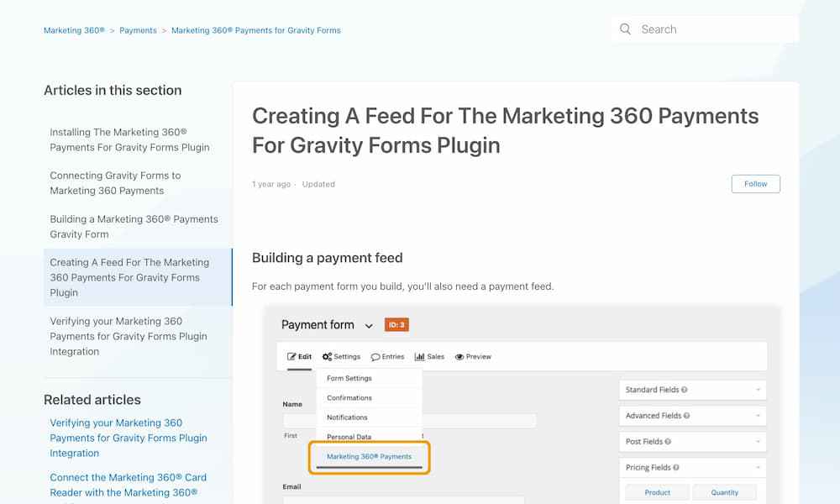Open the Verifying your Marketing 360 article under Articles in this section
This screenshot has height=504, width=840.
(x=129, y=336)
